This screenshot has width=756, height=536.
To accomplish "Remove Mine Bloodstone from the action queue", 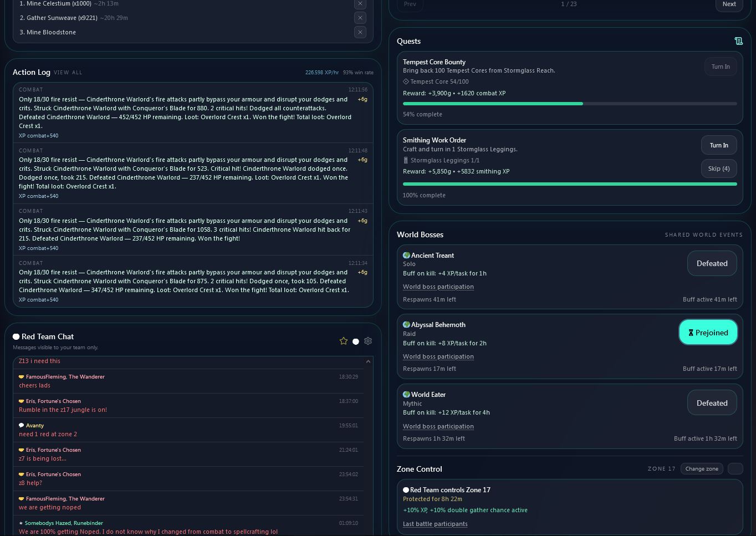I will point(360,32).
